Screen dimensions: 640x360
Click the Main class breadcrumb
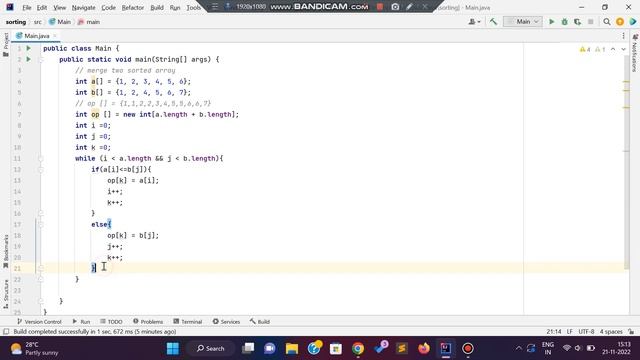tap(60, 22)
